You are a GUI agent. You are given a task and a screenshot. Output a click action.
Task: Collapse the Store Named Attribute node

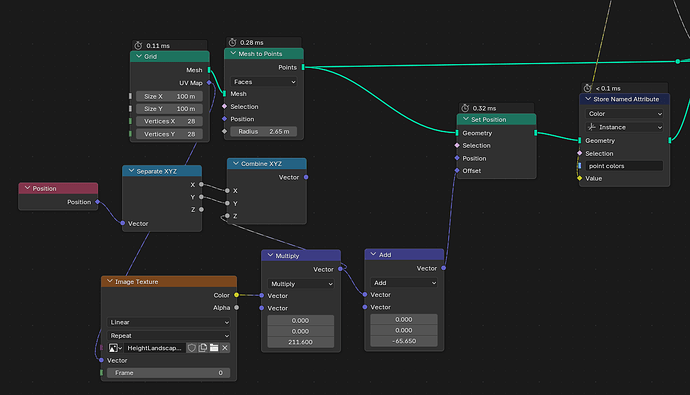point(588,99)
